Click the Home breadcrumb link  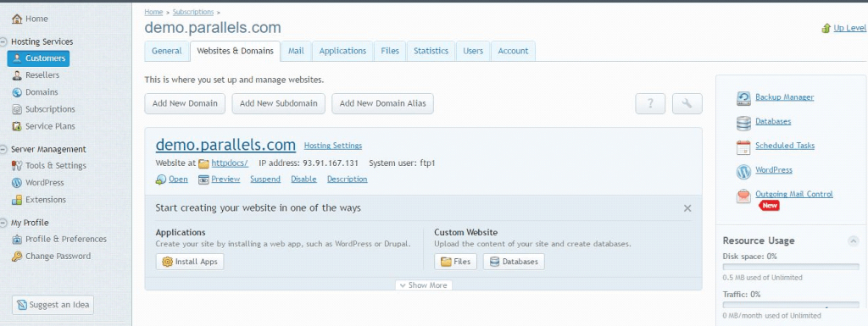(154, 12)
